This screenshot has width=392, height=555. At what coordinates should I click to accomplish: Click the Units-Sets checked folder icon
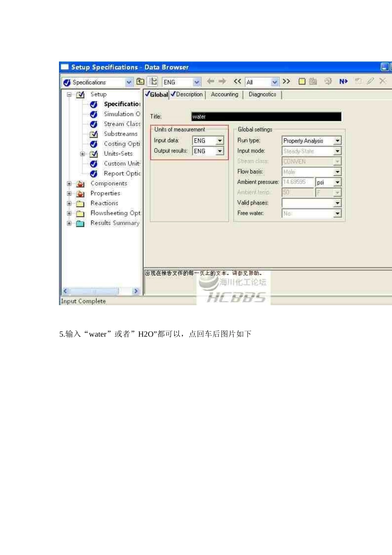(x=94, y=154)
